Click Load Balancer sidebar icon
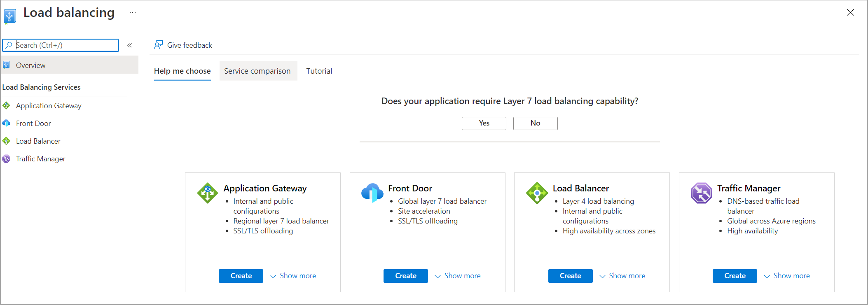Viewport: 868px width, 305px height. 6,141
